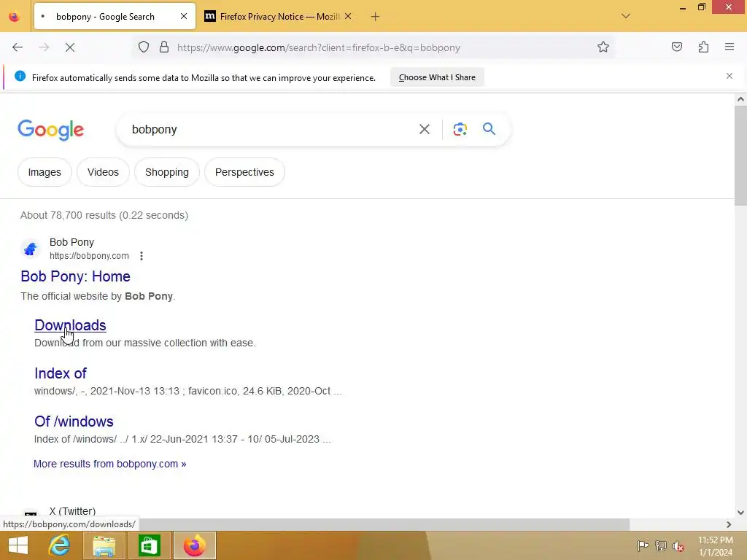This screenshot has height=560, width=747.
Task: Click the vertical scrollbar thumb
Action: click(x=740, y=156)
